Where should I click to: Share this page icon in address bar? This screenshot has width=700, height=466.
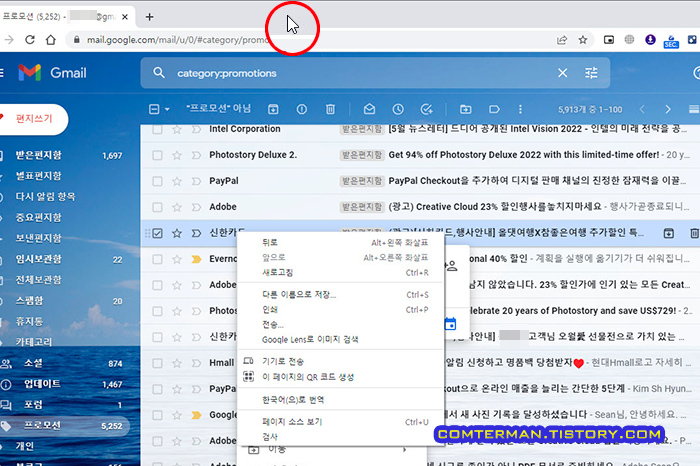(562, 40)
